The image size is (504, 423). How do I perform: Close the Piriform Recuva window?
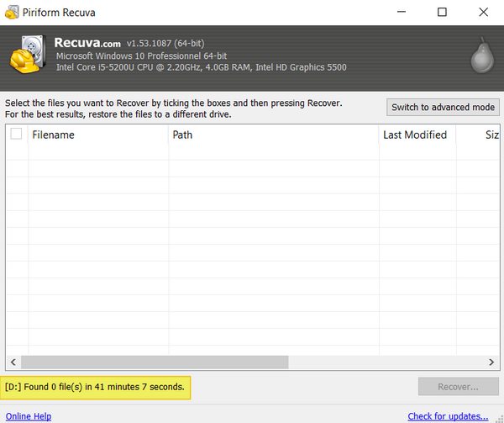[x=484, y=12]
